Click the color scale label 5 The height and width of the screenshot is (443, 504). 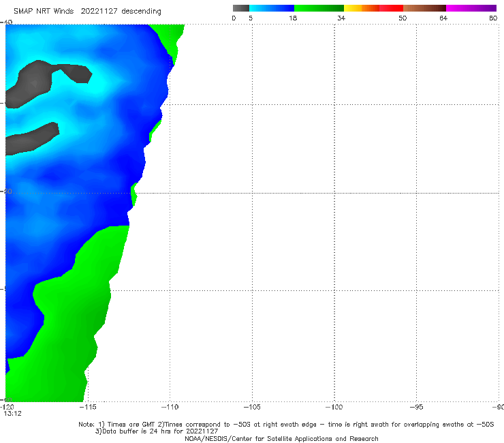(251, 18)
